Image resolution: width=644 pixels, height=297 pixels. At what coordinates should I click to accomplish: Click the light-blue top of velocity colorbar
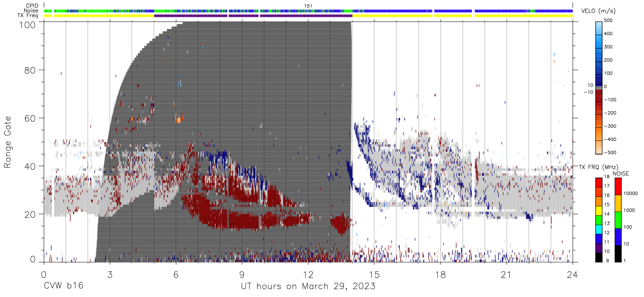pos(598,27)
